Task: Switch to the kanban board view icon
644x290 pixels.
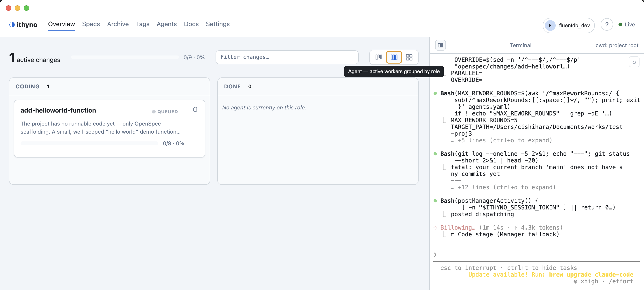Action: coord(379,57)
